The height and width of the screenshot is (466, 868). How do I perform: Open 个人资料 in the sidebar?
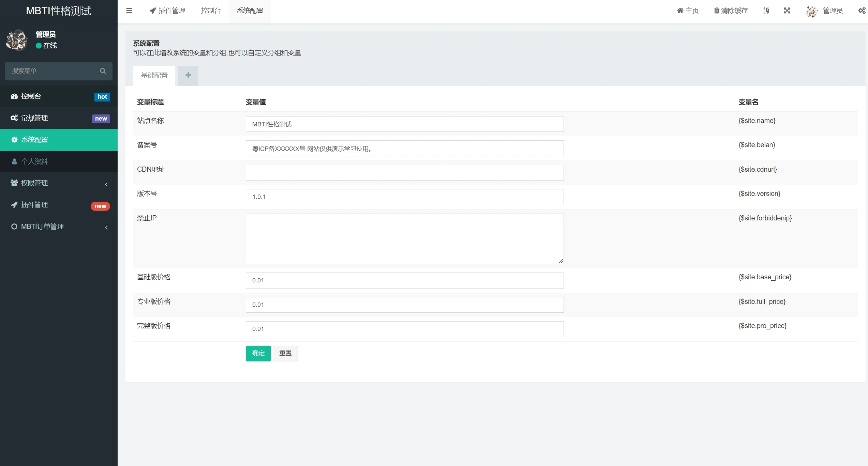coord(34,161)
